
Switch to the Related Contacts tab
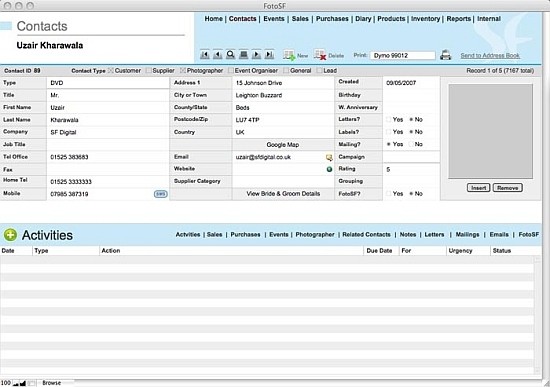tap(366, 235)
